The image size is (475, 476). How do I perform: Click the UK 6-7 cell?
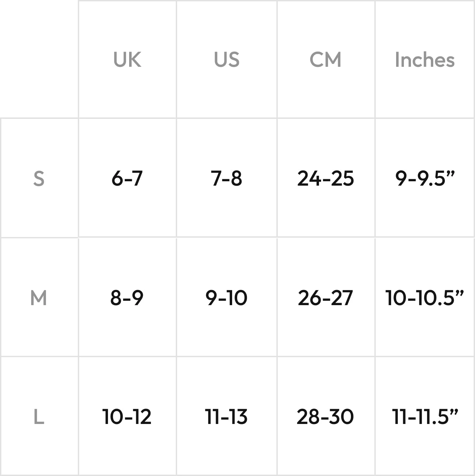point(127,178)
